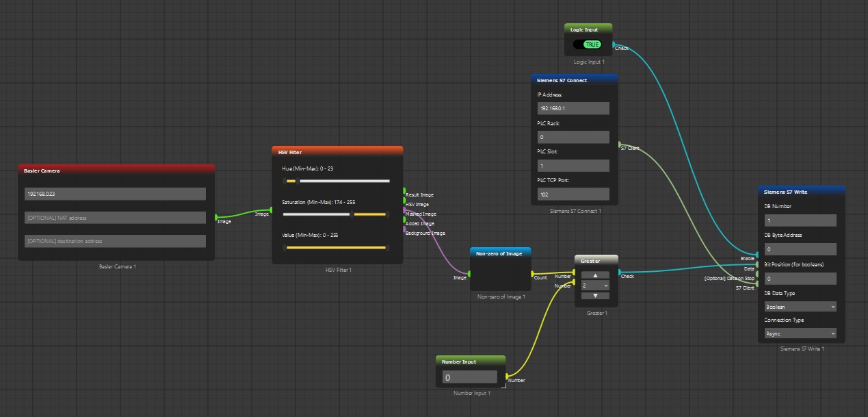Screen dimensions: 868x417
Task: Click the up arrow on the Greater node
Action: click(594, 275)
